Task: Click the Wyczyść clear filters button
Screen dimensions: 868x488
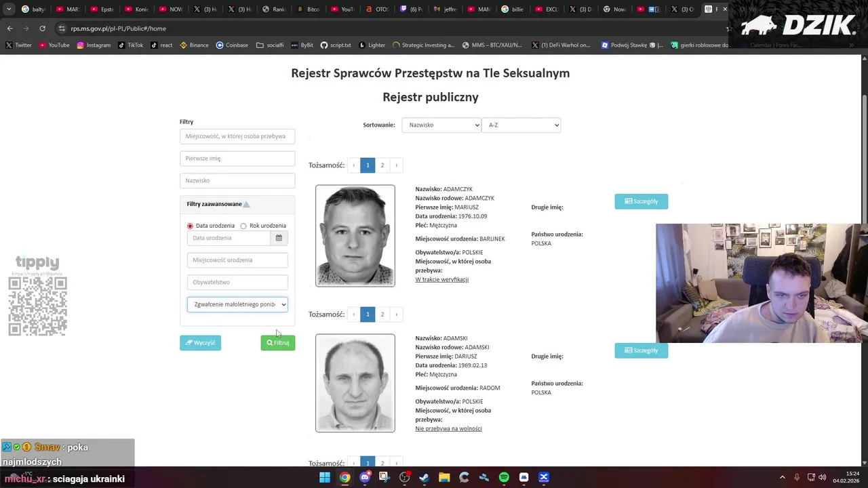Action: [x=200, y=343]
